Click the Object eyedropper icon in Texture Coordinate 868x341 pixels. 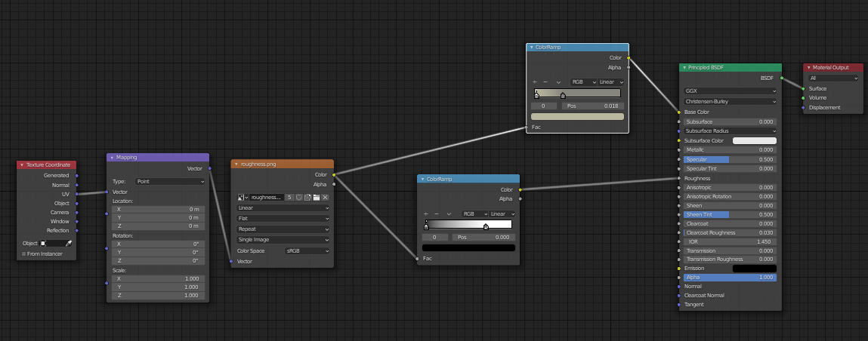click(69, 243)
